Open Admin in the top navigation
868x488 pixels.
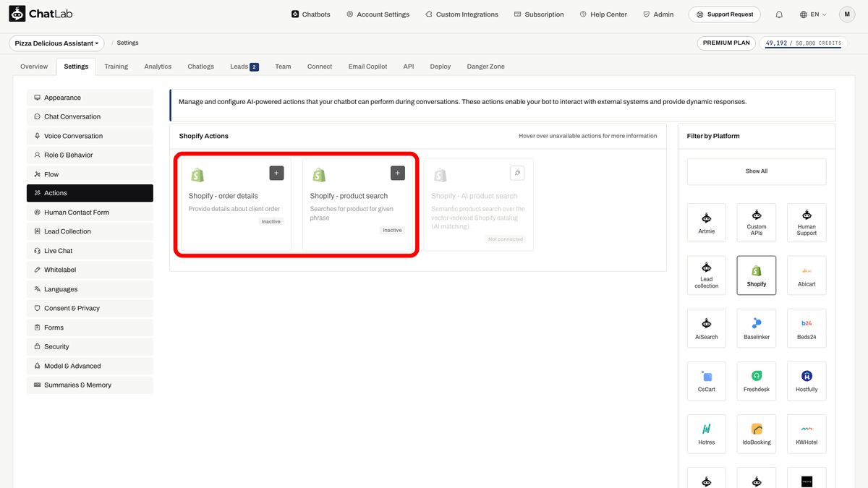coord(658,14)
